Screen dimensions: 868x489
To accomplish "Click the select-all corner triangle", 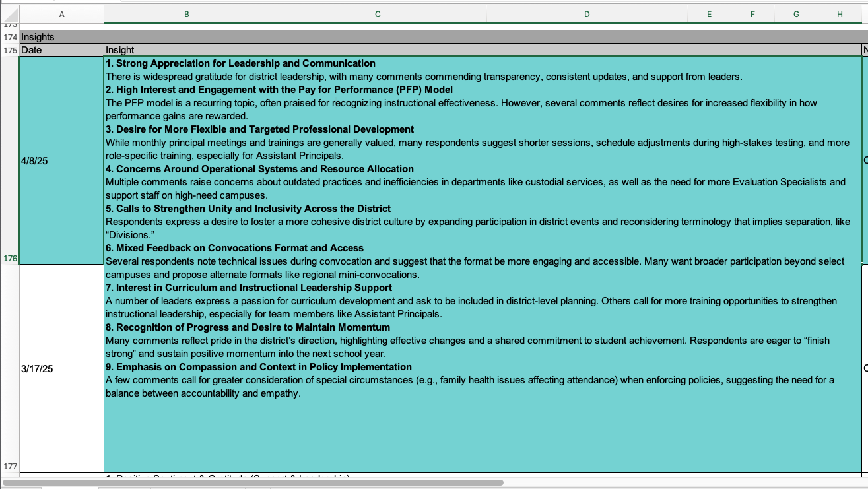I will point(10,14).
